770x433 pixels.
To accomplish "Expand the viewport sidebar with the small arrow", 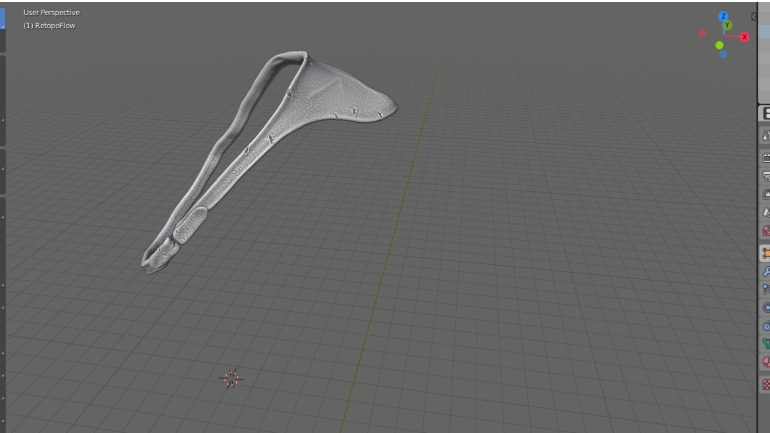I will click(x=753, y=17).
